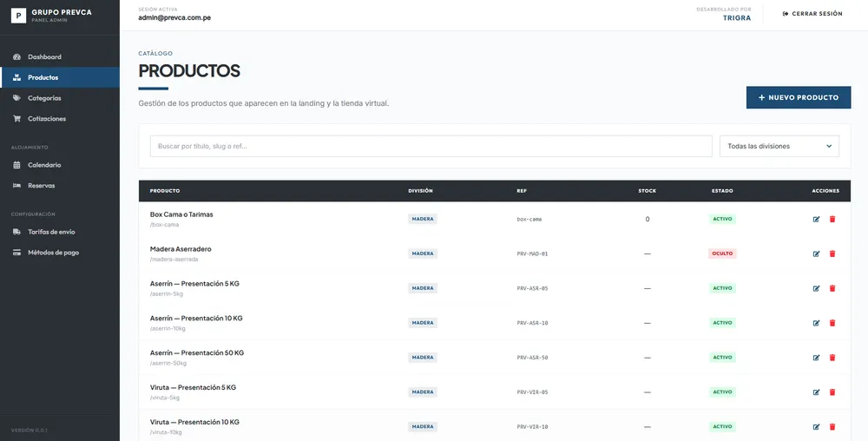Click the Oculto status badge for Madera Aserradero
The image size is (868, 441).
(722, 253)
